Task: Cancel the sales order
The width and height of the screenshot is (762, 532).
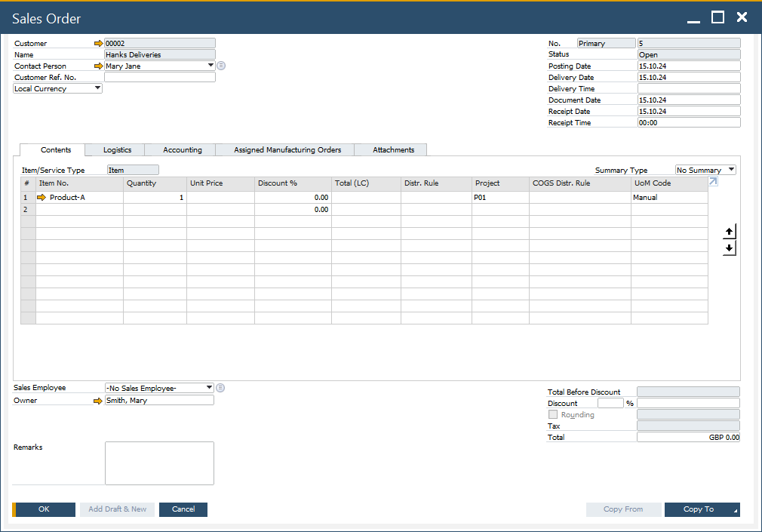Action: click(x=183, y=509)
